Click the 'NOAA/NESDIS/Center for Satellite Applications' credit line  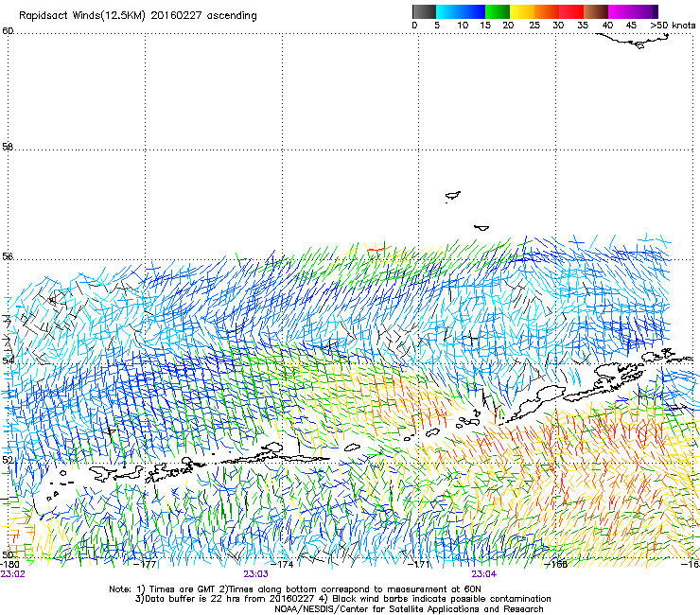(x=409, y=609)
